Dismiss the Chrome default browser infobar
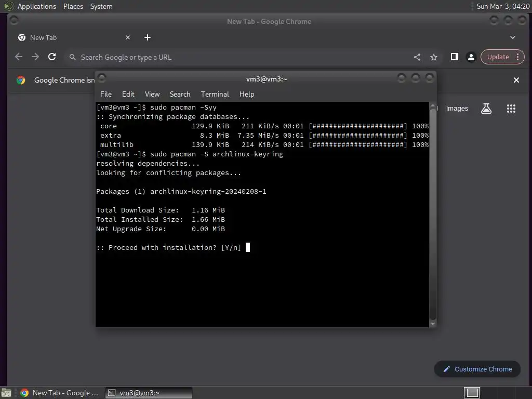532x399 pixels. (516, 80)
